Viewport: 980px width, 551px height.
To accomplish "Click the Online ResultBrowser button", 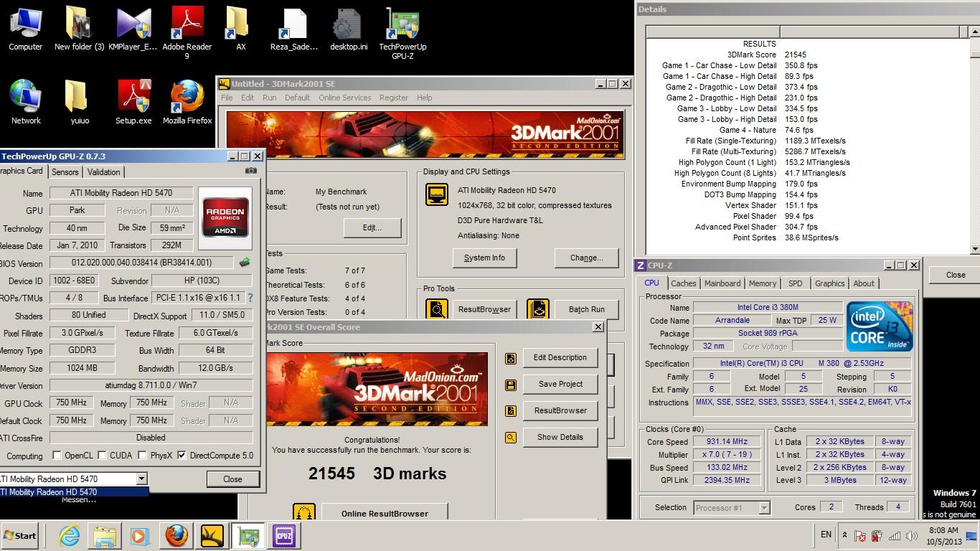I will pos(385,513).
